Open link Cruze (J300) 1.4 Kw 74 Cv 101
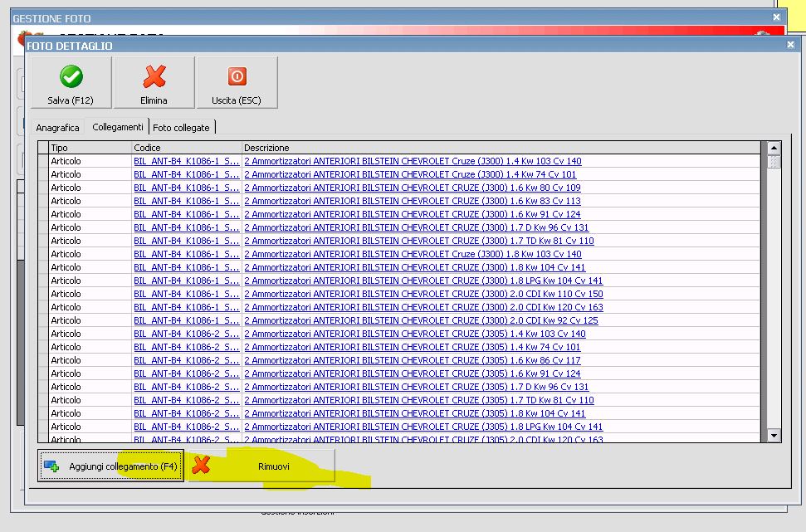 (410, 174)
